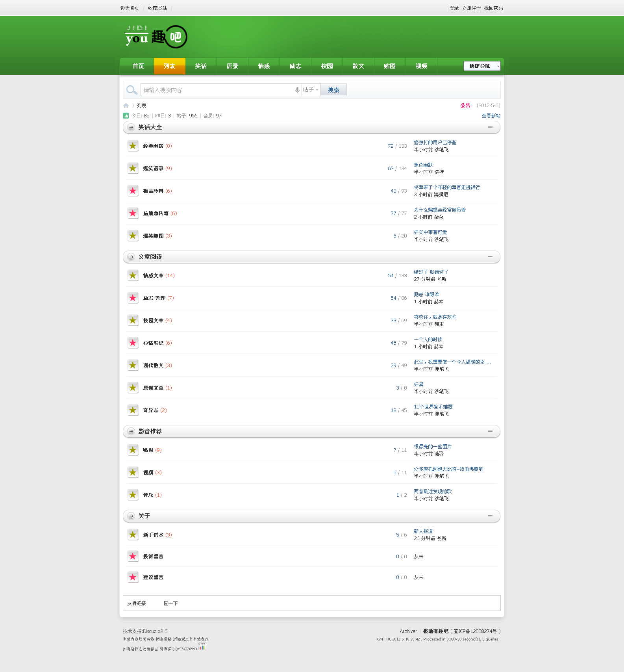Click the magnifier icon left of the search box
The image size is (624, 672).
pyautogui.click(x=132, y=90)
